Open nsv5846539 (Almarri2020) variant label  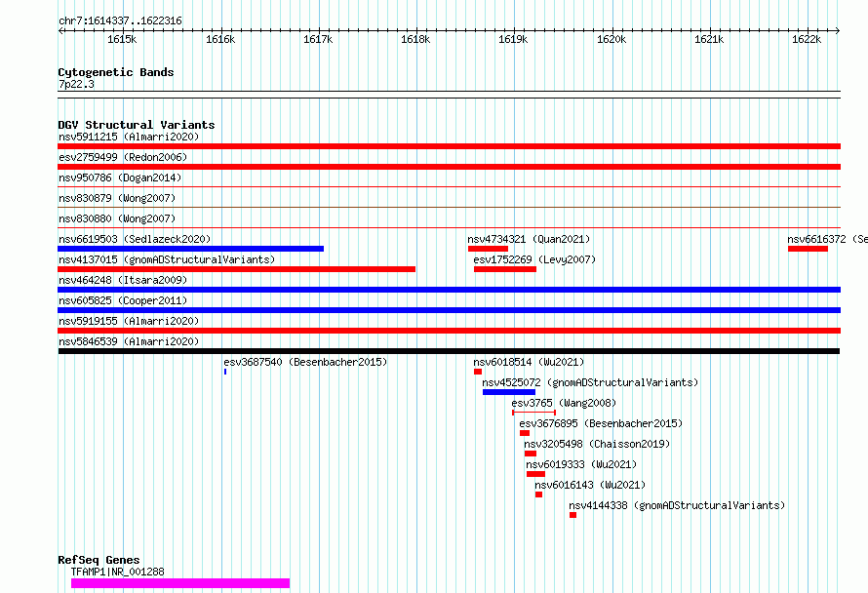(129, 341)
